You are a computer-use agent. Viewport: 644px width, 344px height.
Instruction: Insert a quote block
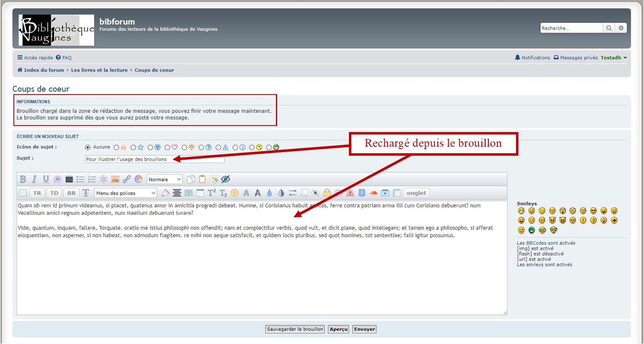click(57, 179)
